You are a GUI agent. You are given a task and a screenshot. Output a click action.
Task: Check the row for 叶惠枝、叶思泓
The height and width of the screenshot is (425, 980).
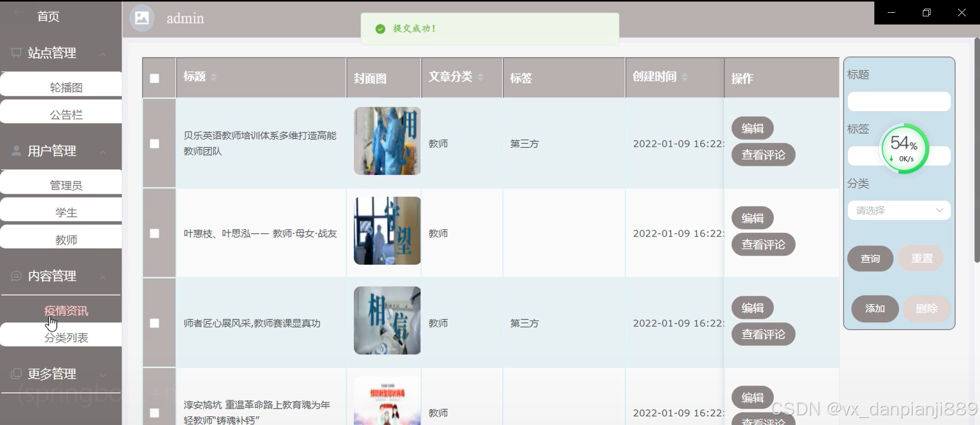coord(155,234)
